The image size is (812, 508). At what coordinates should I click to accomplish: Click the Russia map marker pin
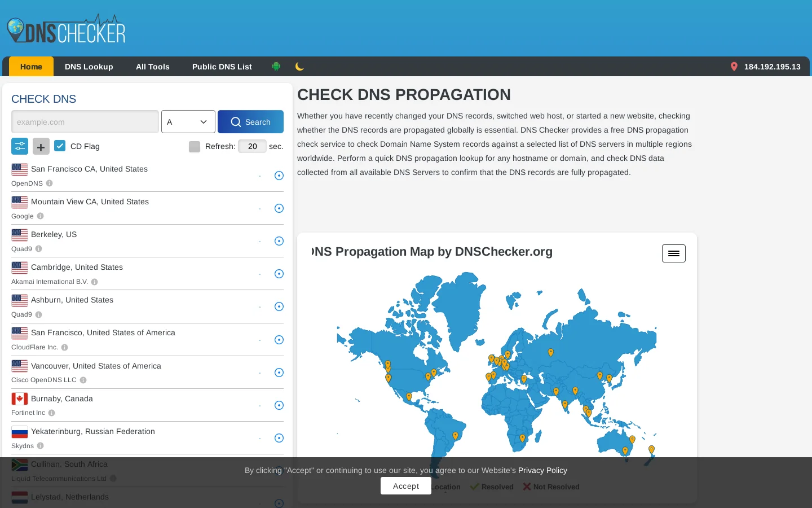tap(551, 353)
